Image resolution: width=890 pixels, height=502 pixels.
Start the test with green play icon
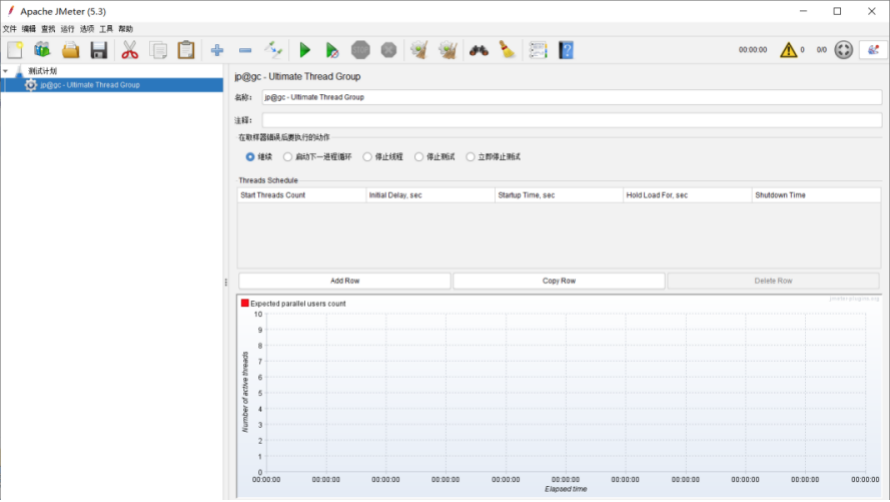pyautogui.click(x=305, y=50)
